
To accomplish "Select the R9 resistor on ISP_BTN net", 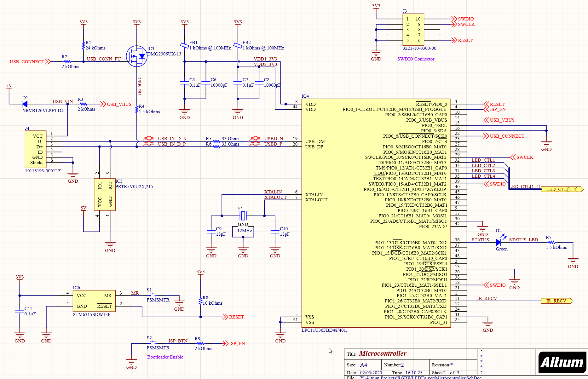I will coord(200,343).
